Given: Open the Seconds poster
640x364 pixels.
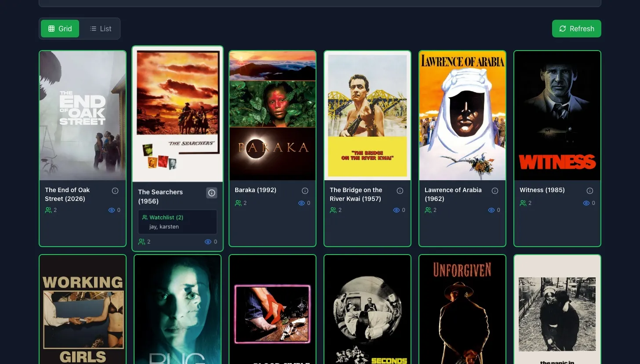Looking at the screenshot, I should coord(367,309).
